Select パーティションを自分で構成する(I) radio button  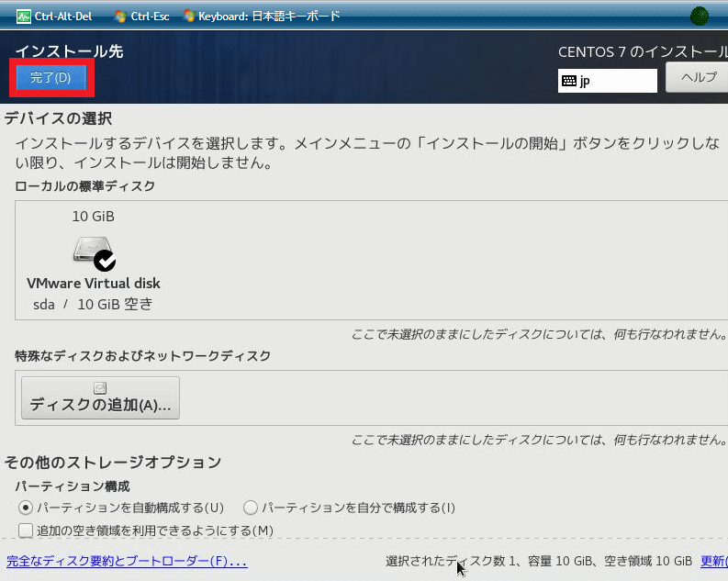click(x=251, y=508)
